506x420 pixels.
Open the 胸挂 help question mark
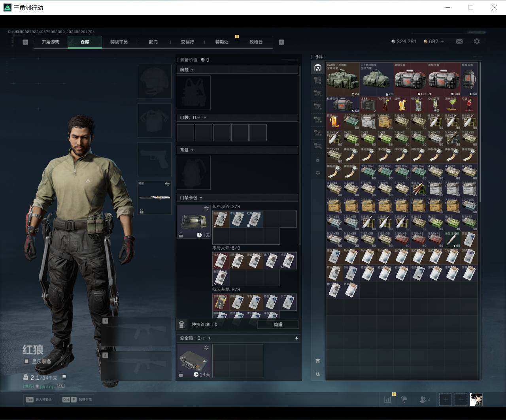(x=193, y=70)
